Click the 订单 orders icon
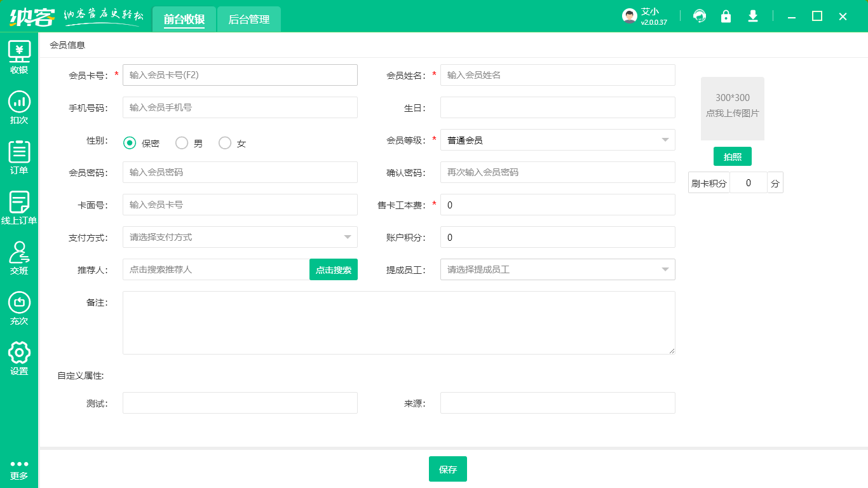Viewport: 868px width, 488px height. (19, 156)
